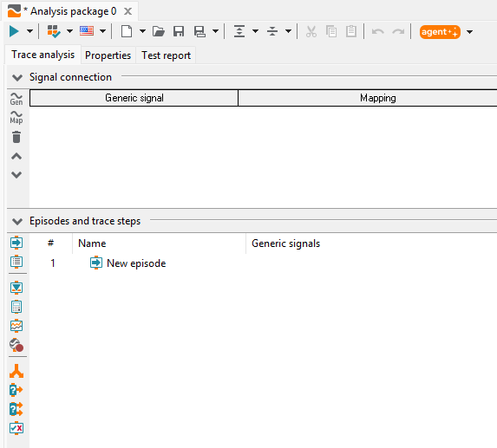Switch to the Trace analysis tab
Screen dimensions: 497x448
point(43,55)
